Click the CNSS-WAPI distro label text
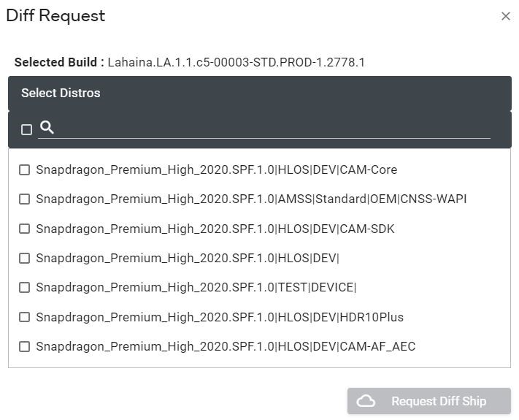Screen dimensions: 519x420 click(x=251, y=199)
